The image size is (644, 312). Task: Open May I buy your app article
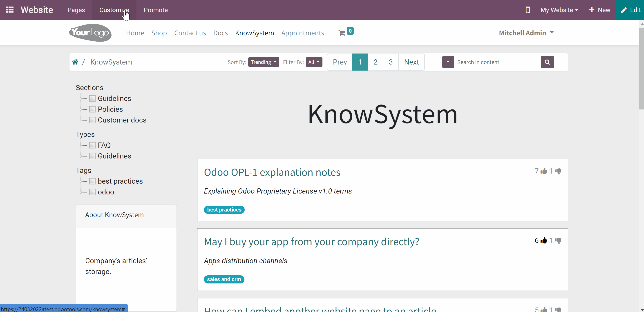coord(311,242)
